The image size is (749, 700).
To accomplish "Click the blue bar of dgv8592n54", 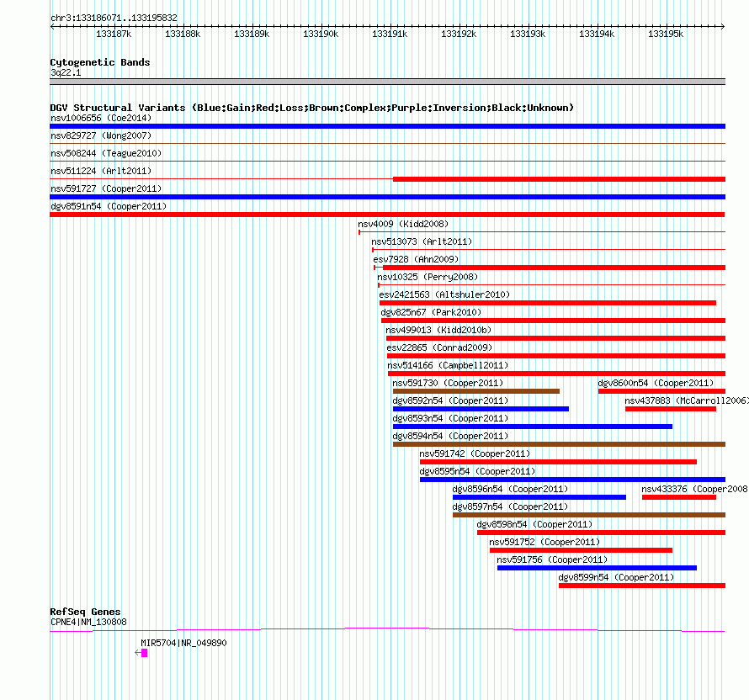I will (481, 409).
